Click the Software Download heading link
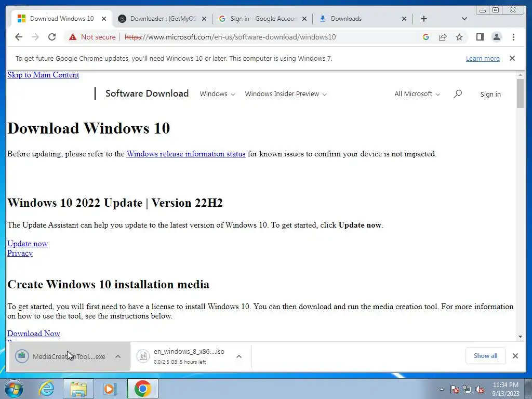 coord(147,94)
